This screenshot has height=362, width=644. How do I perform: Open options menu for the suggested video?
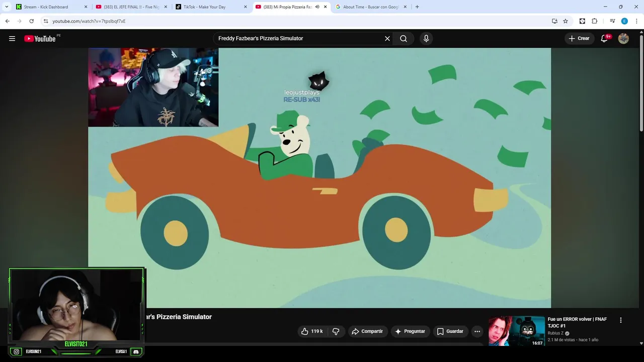pos(620,320)
